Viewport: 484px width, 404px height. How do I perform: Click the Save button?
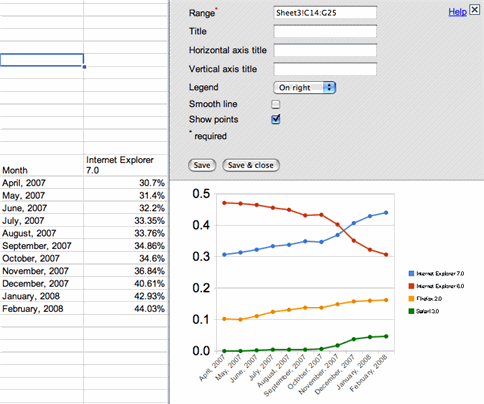pos(202,165)
